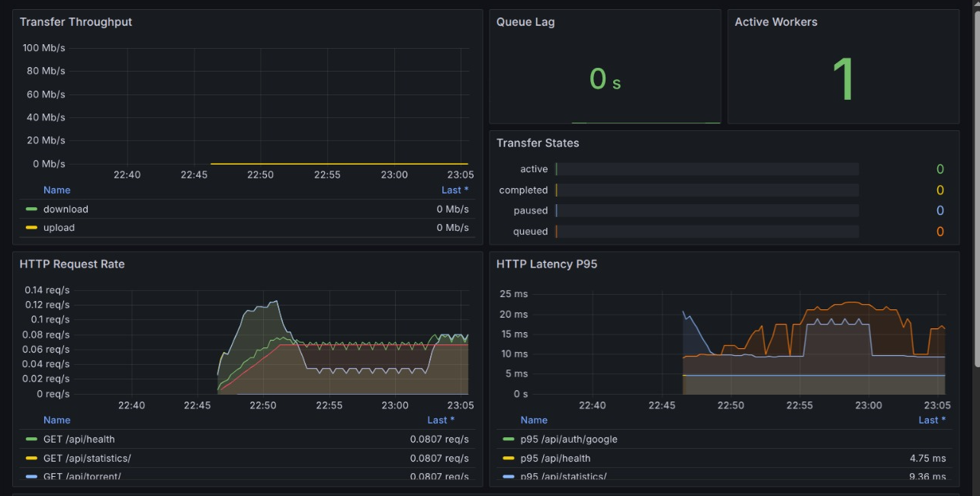The width and height of the screenshot is (980, 496).
Task: Click the Active Workers value 1
Action: 843,79
